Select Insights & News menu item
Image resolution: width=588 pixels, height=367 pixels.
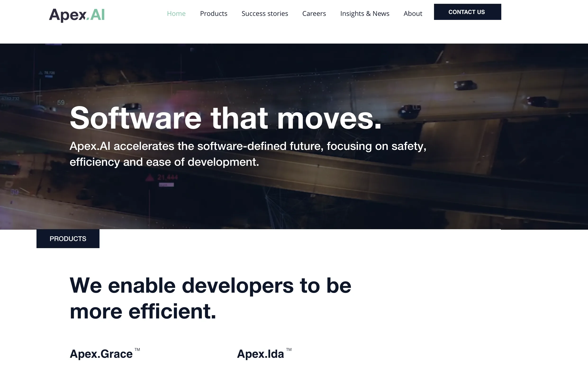[365, 13]
